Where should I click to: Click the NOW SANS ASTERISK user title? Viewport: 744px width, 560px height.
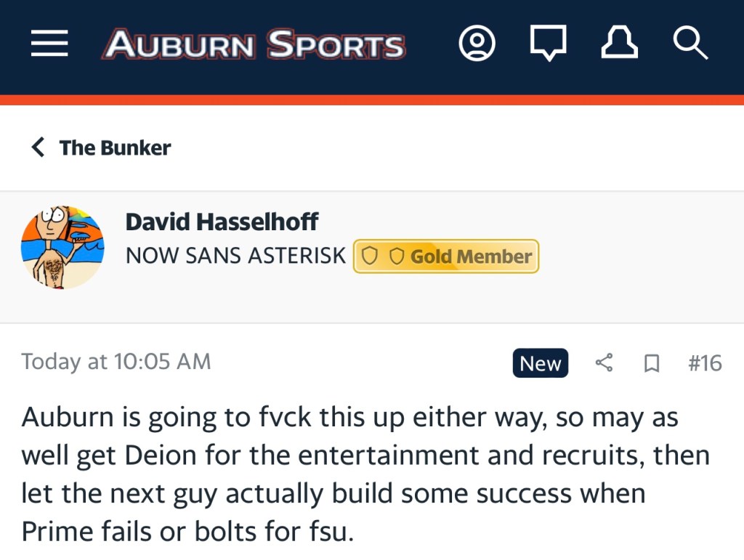point(235,256)
